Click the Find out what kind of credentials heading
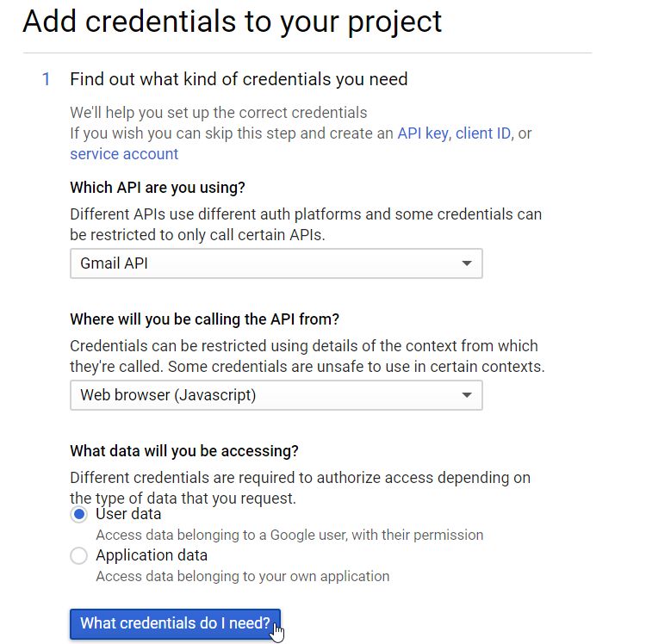This screenshot has height=644, width=646. [x=239, y=79]
